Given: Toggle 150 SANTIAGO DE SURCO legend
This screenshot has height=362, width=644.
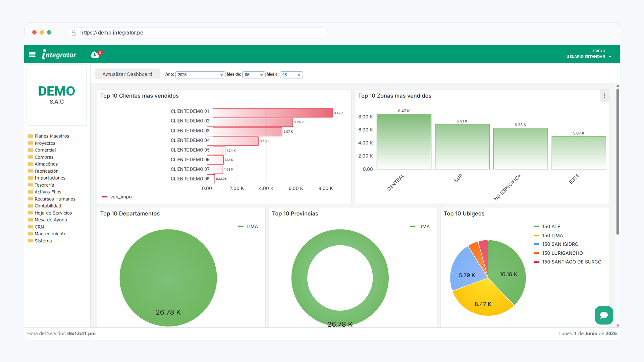Looking at the screenshot, I should click(568, 262).
